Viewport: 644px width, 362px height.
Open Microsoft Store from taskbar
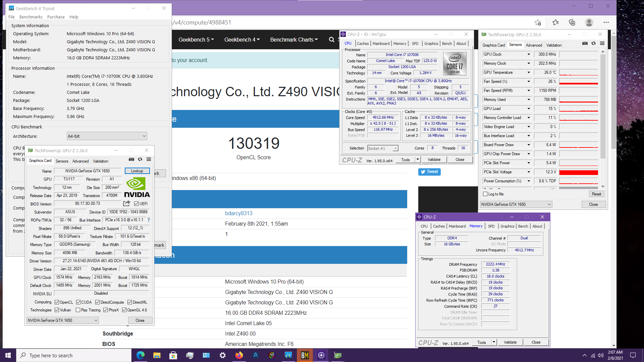click(173, 355)
